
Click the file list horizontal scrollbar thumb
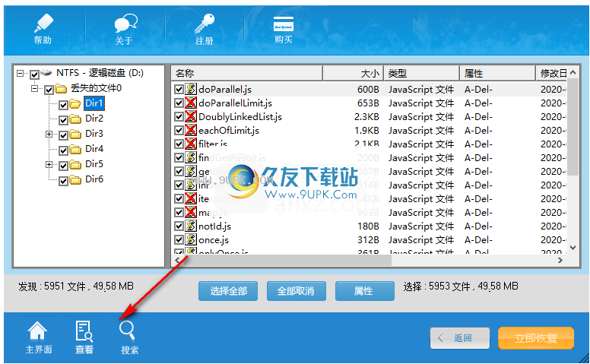tap(287, 260)
